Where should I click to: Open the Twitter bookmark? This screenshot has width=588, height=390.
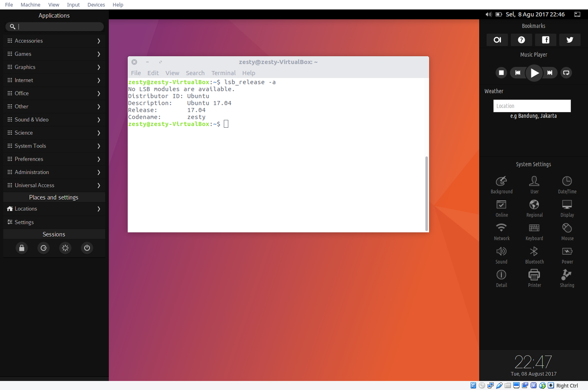point(570,40)
